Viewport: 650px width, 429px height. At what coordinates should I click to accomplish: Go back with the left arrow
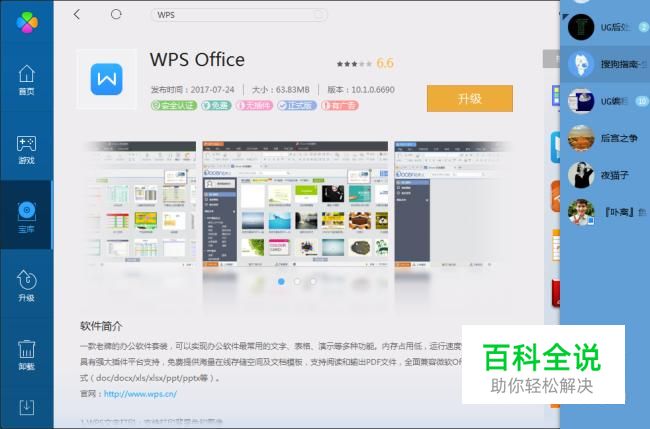point(77,15)
